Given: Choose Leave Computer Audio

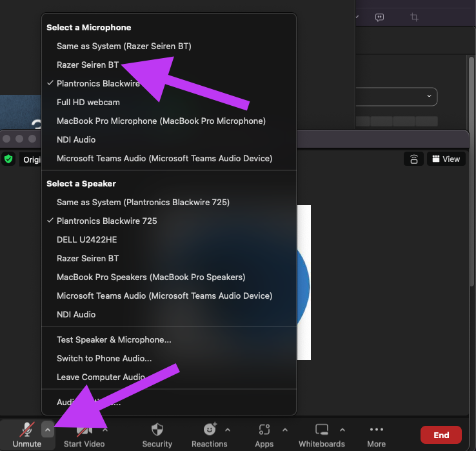Looking at the screenshot, I should (169, 377).
